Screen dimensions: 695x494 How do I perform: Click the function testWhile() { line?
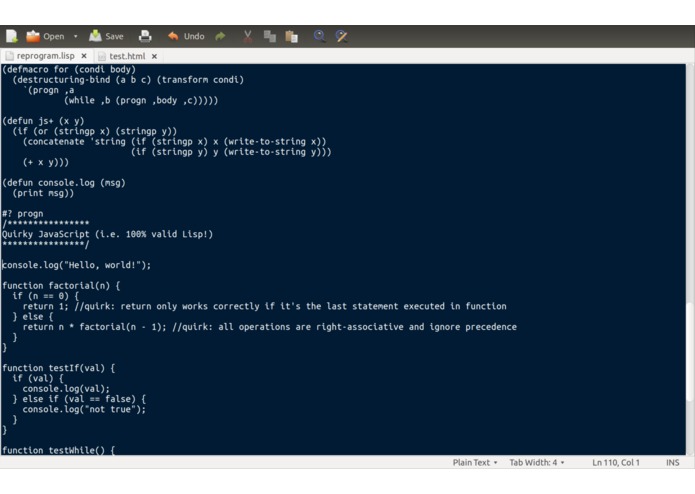[59, 450]
